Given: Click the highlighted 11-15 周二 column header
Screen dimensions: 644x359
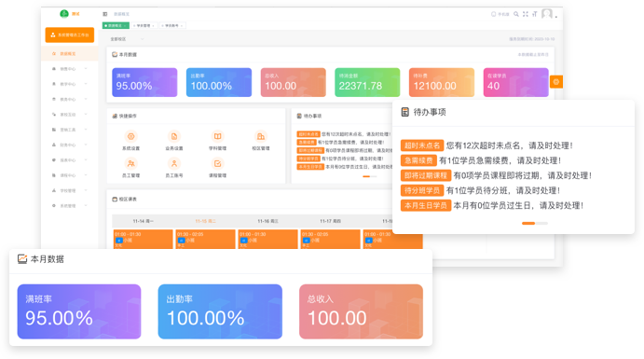Looking at the screenshot, I should 205,221.
